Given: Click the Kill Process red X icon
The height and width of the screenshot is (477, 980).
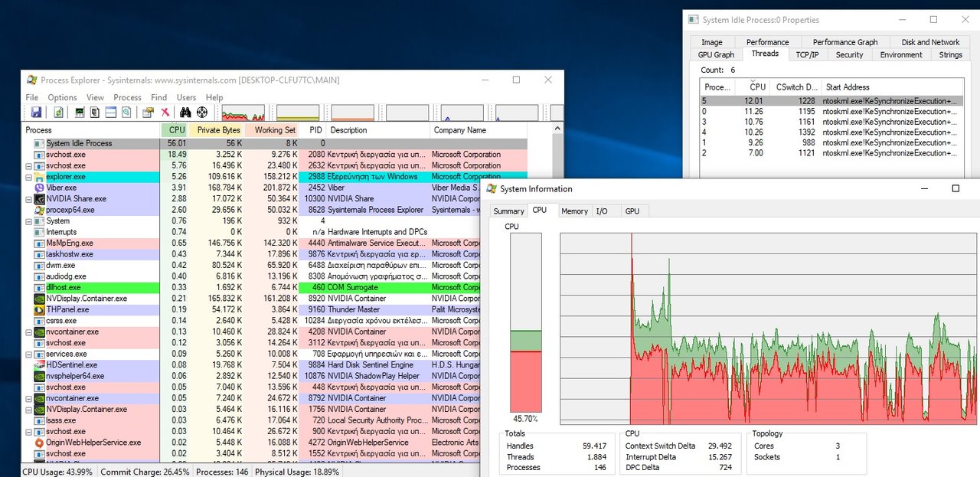Looking at the screenshot, I should coord(165,113).
